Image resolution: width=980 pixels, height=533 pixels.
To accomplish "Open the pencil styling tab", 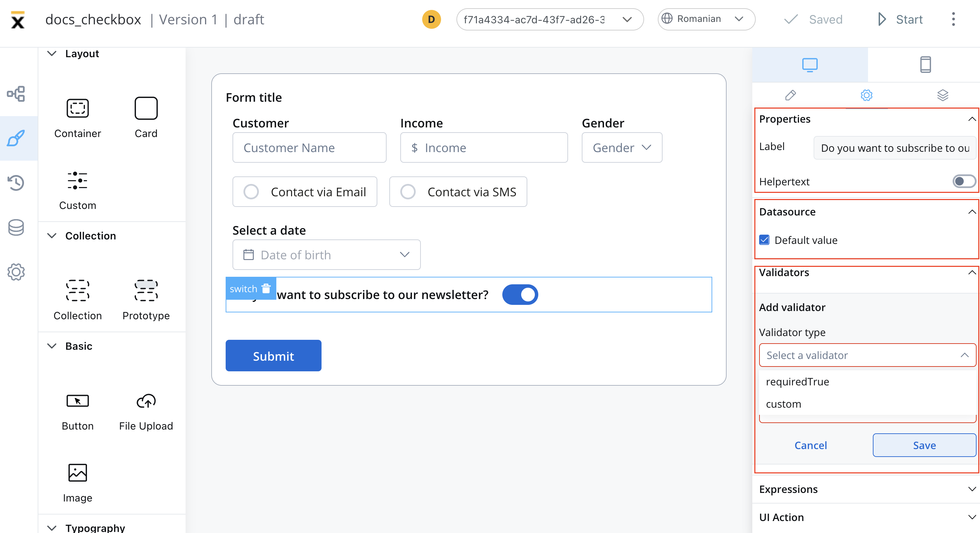I will [790, 95].
